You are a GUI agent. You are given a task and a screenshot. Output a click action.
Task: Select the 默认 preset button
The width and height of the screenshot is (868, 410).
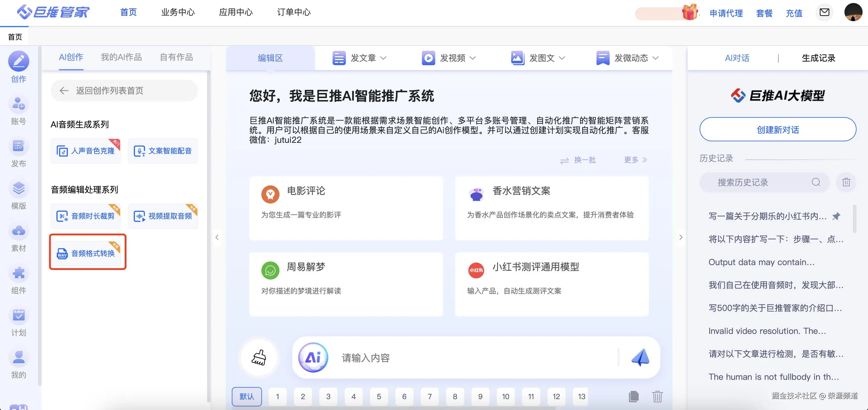point(247,396)
